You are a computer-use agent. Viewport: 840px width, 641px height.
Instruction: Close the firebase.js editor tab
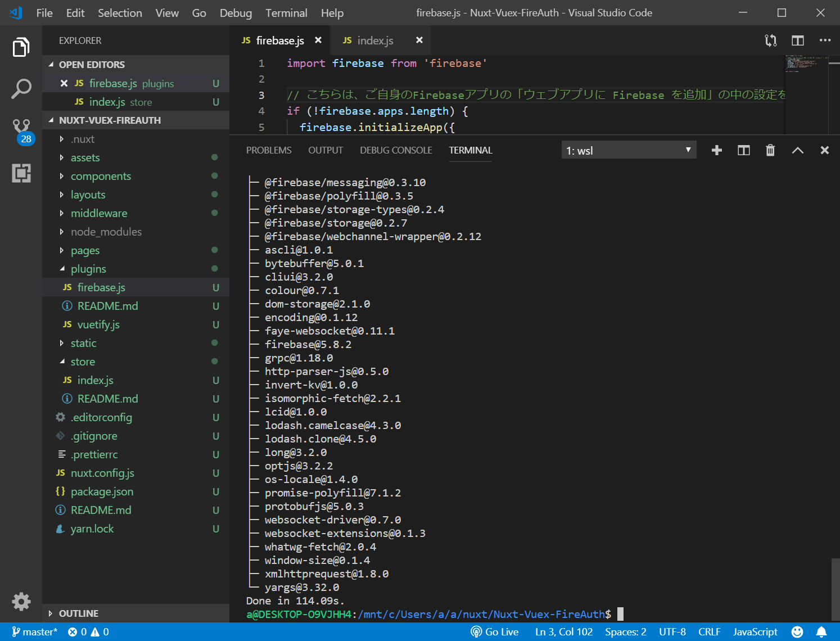point(318,40)
